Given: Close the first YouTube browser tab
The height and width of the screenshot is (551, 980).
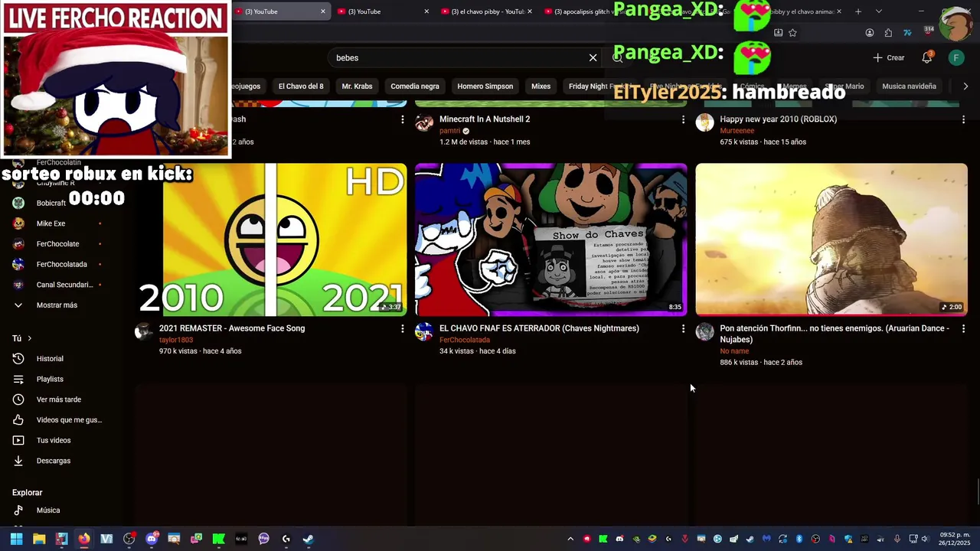Looking at the screenshot, I should pos(322,11).
